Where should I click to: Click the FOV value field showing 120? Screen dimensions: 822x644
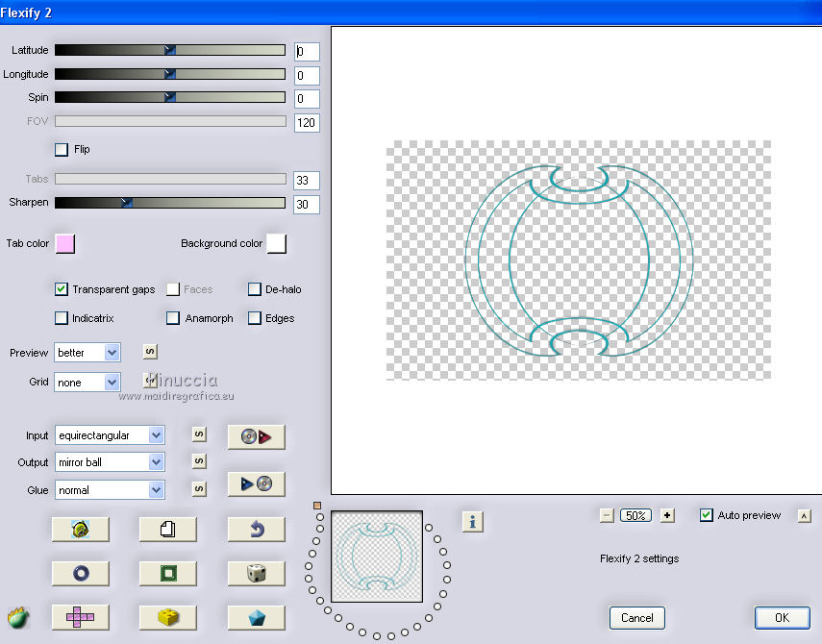click(307, 123)
